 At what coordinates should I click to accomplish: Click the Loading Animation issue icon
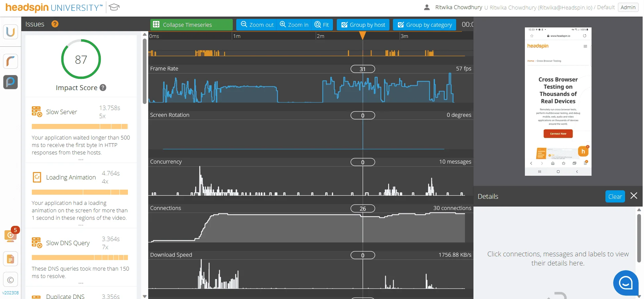(37, 177)
